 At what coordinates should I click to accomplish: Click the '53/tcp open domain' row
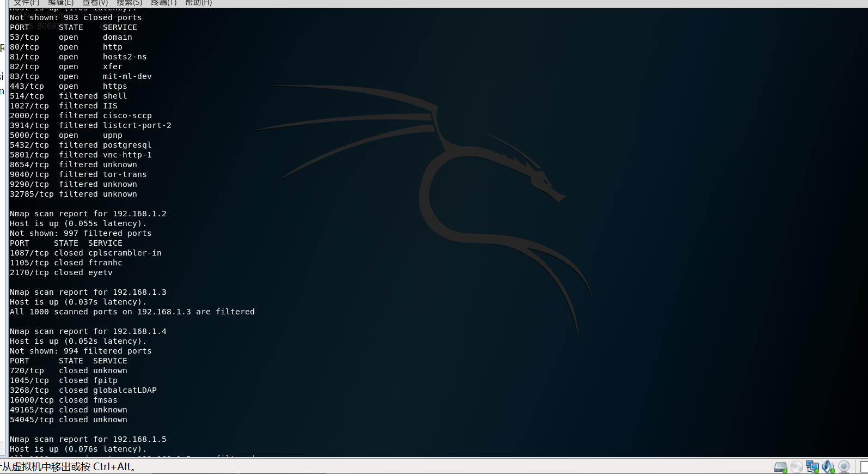[x=71, y=37]
